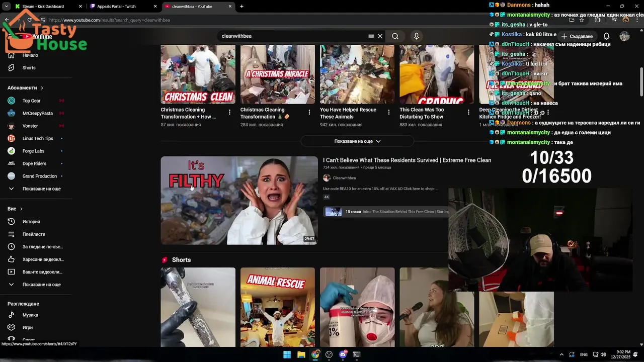Open the Cleanwithbea channel avatar
The width and height of the screenshot is (644, 362).
pos(327,178)
